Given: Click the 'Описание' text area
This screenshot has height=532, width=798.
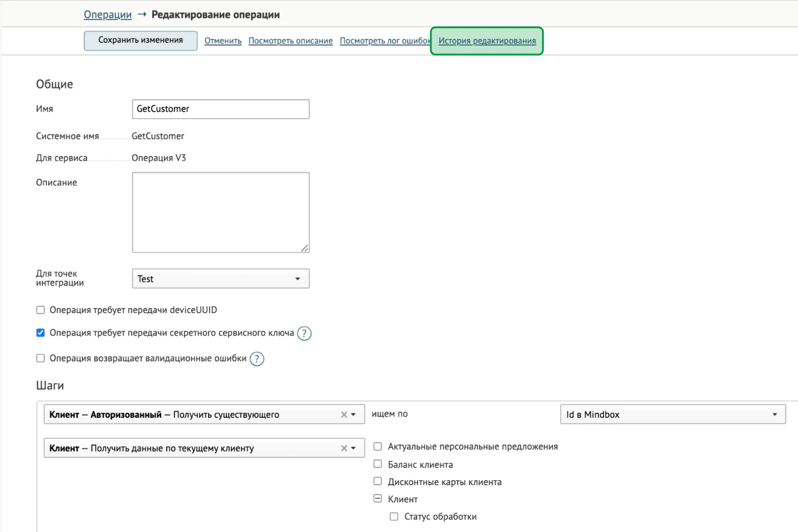Looking at the screenshot, I should [221, 212].
